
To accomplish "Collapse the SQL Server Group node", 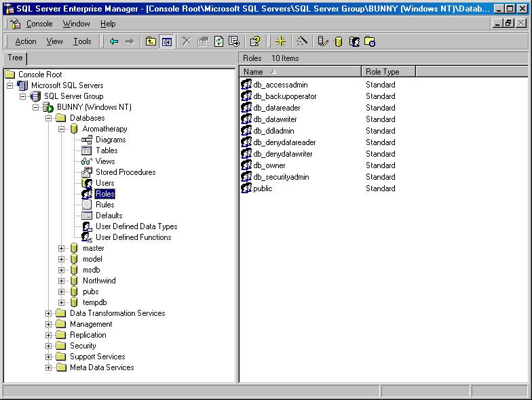I will point(23,96).
